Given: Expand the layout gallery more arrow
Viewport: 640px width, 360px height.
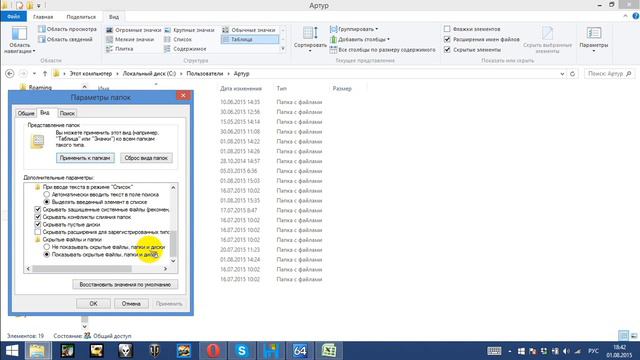Looking at the screenshot, I should click(x=283, y=49).
